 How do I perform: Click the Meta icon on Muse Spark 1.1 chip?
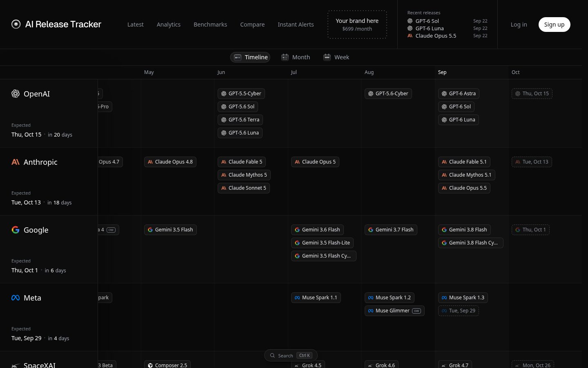[297, 298]
